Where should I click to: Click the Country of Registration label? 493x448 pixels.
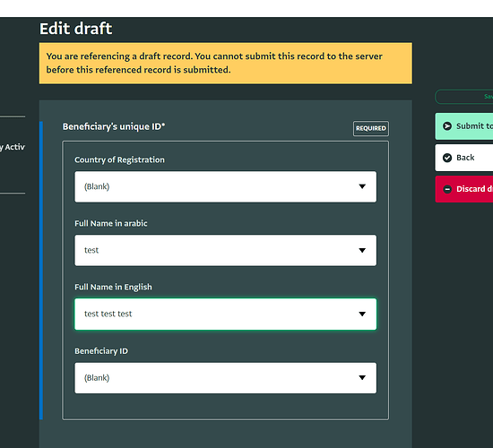pyautogui.click(x=119, y=159)
